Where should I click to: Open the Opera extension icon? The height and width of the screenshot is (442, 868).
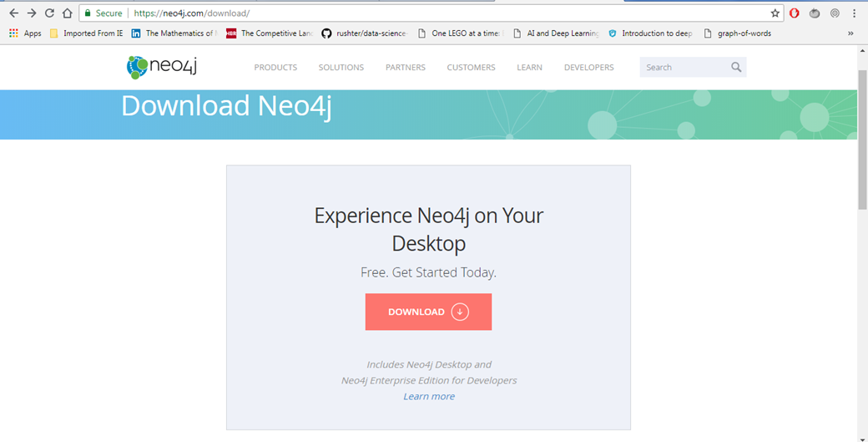tap(795, 13)
